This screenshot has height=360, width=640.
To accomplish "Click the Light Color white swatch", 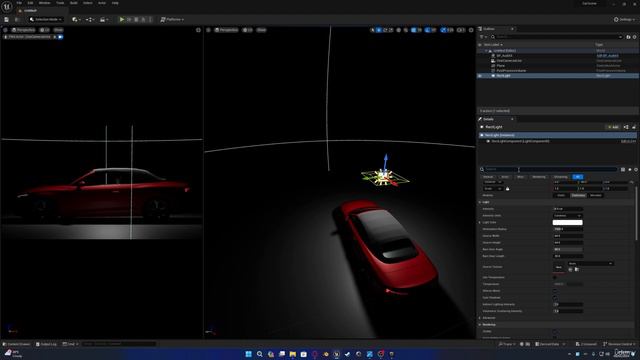I will tap(567, 222).
